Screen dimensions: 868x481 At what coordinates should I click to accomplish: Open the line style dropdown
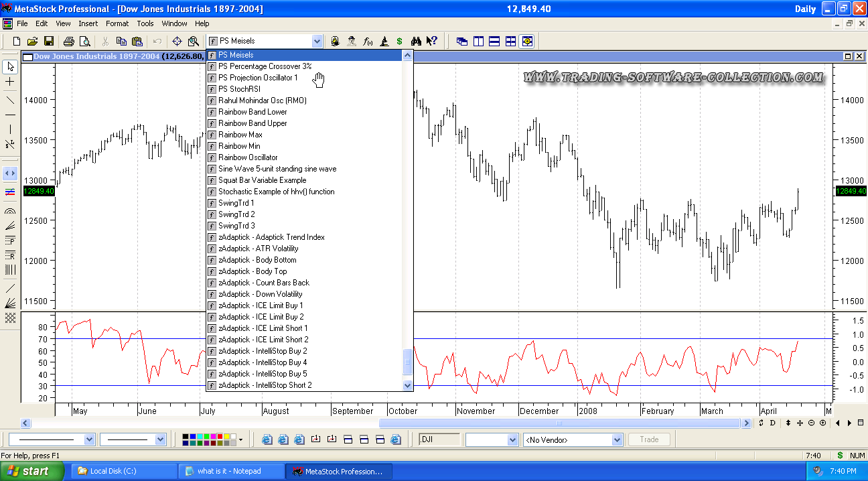pos(89,440)
